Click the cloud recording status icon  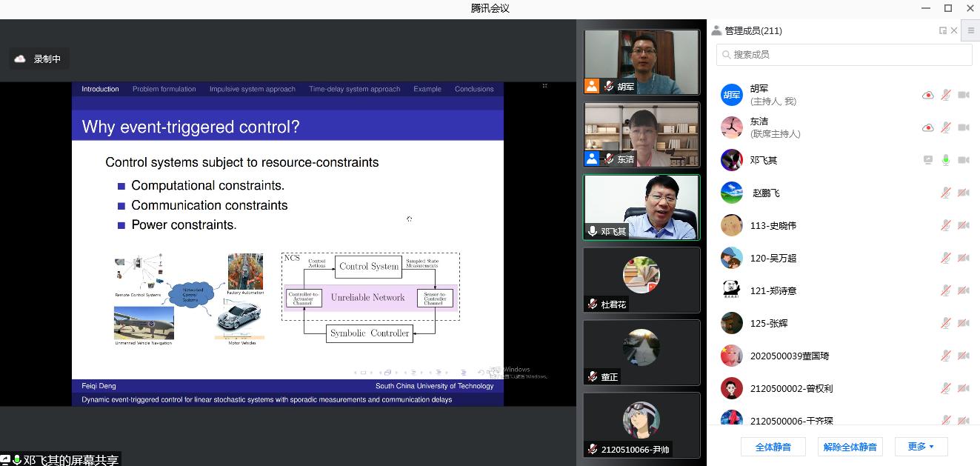tap(20, 59)
